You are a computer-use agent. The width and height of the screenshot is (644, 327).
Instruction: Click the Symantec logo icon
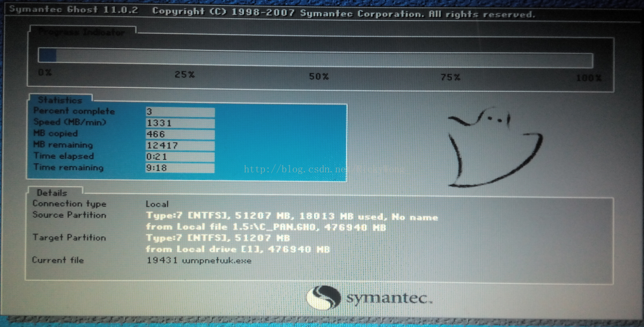point(323,298)
